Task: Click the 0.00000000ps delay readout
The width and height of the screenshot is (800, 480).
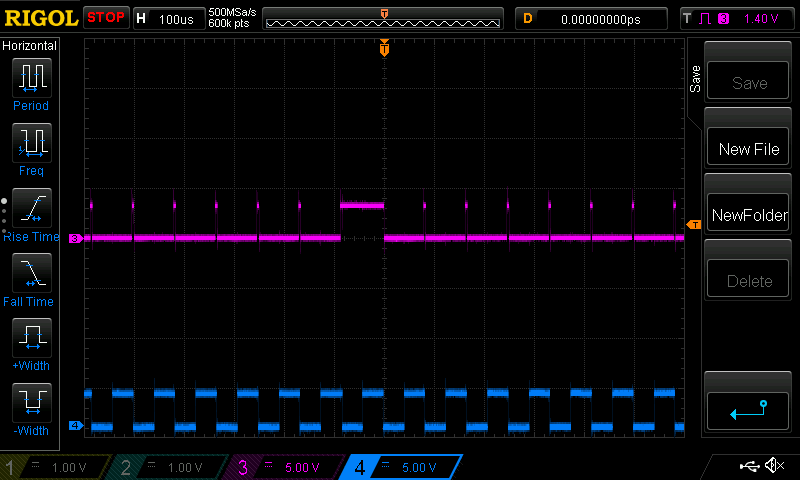Action: [x=601, y=19]
